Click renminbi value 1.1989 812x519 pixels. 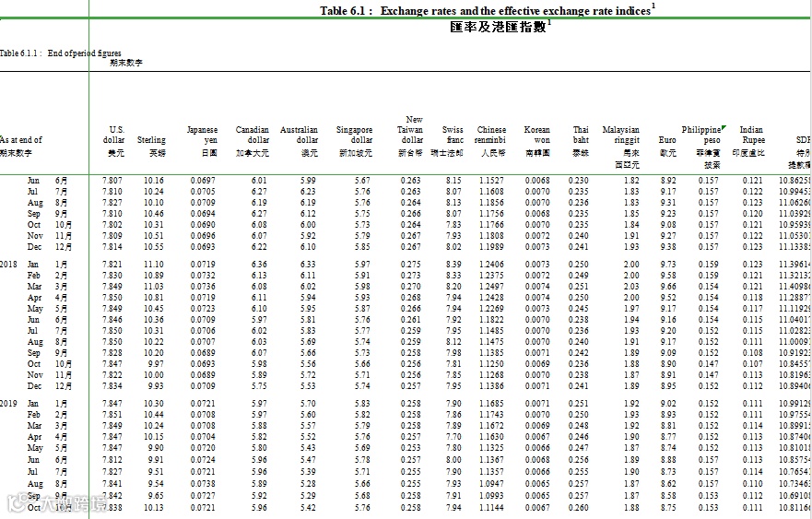coord(491,247)
